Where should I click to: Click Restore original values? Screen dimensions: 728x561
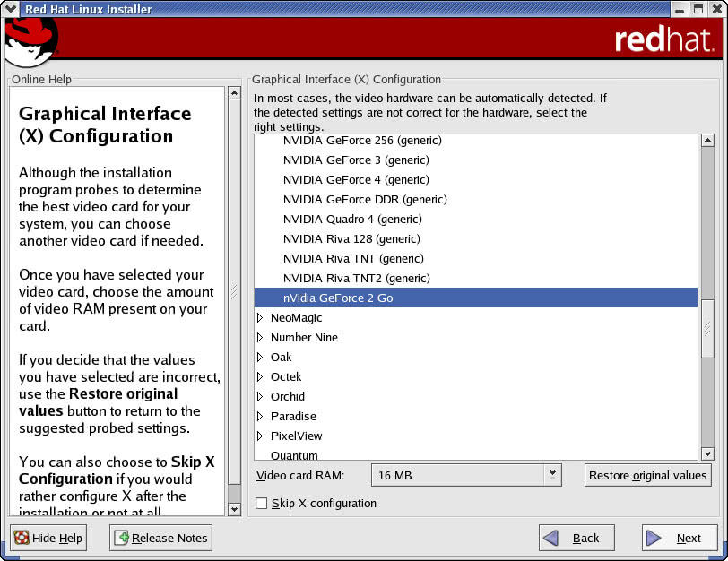647,475
